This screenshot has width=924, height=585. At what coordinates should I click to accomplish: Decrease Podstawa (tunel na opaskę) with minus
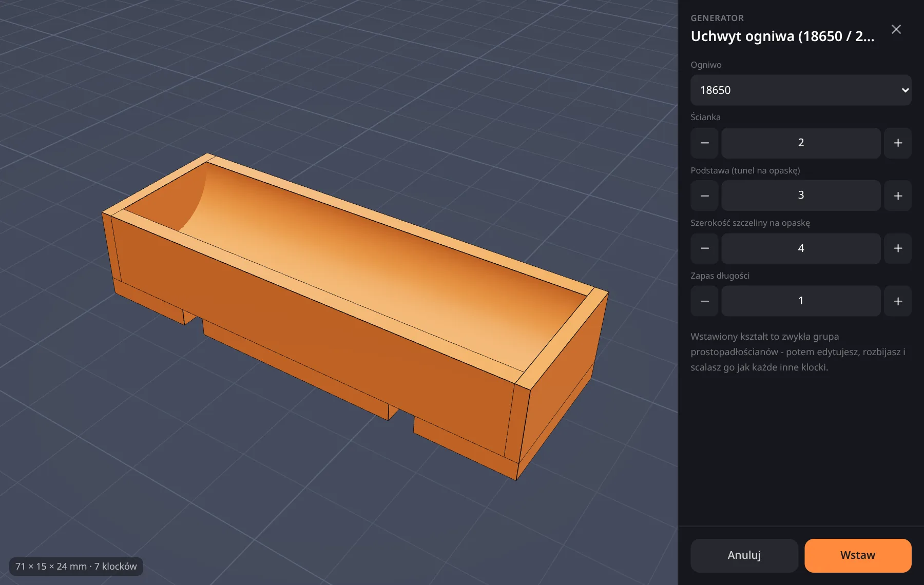click(x=704, y=196)
